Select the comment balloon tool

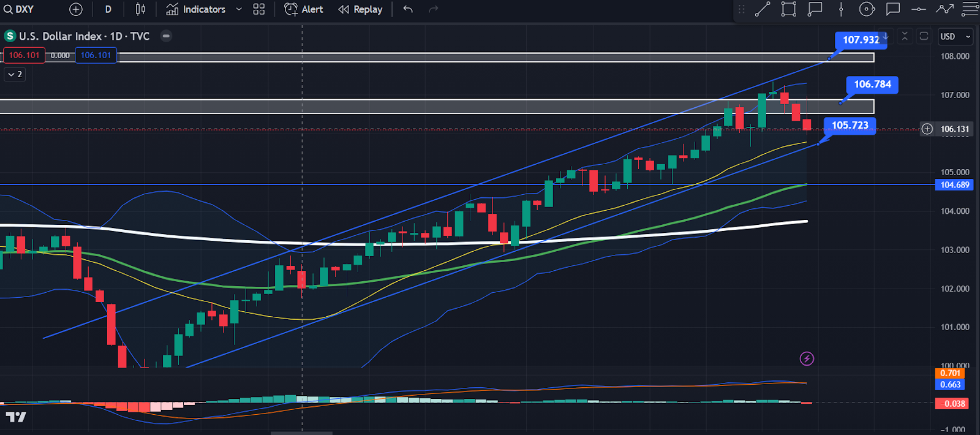(x=893, y=9)
